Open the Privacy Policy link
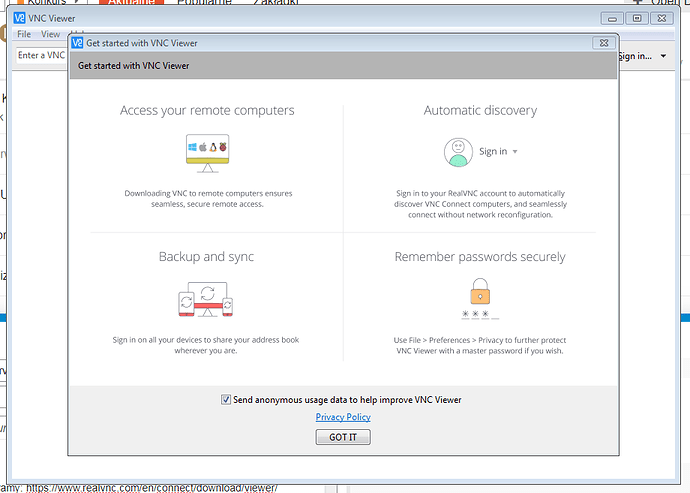690x493 pixels. coord(343,417)
